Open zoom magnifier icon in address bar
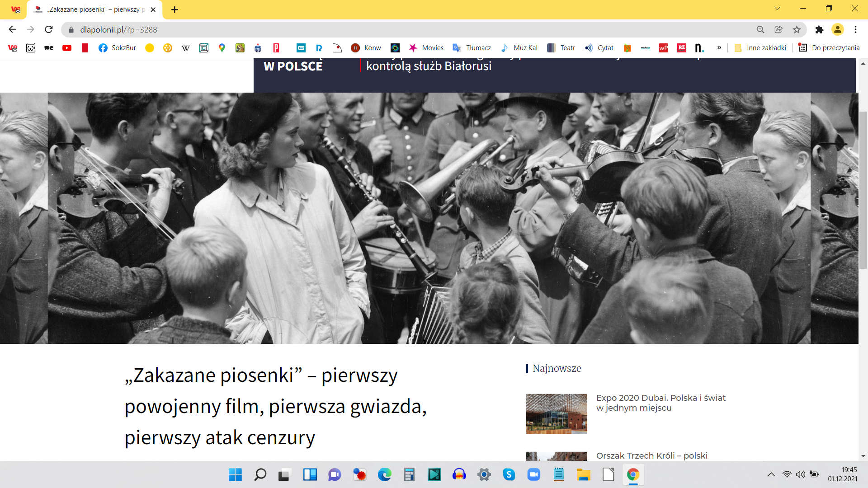Screen dimensions: 868x488 coord(760,29)
